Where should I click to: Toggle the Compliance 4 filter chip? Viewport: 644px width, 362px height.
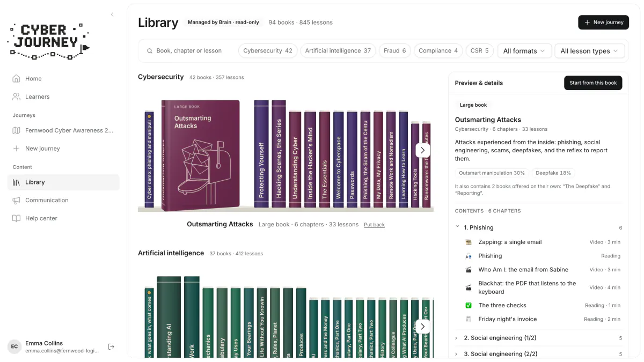tap(438, 51)
